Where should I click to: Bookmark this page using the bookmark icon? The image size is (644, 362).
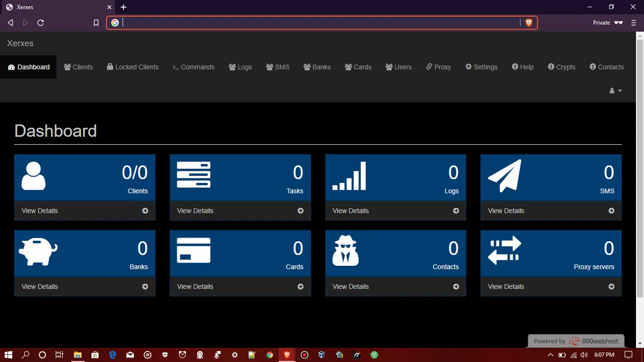pyautogui.click(x=96, y=23)
